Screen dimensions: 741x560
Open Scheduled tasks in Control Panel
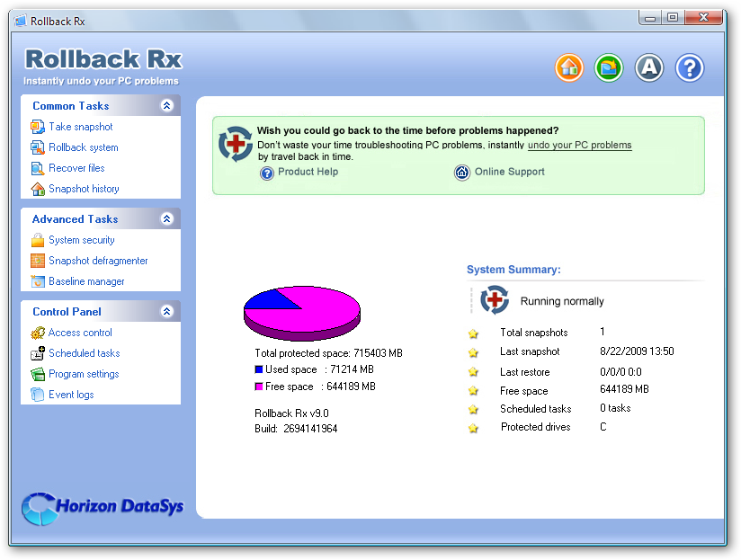[85, 353]
